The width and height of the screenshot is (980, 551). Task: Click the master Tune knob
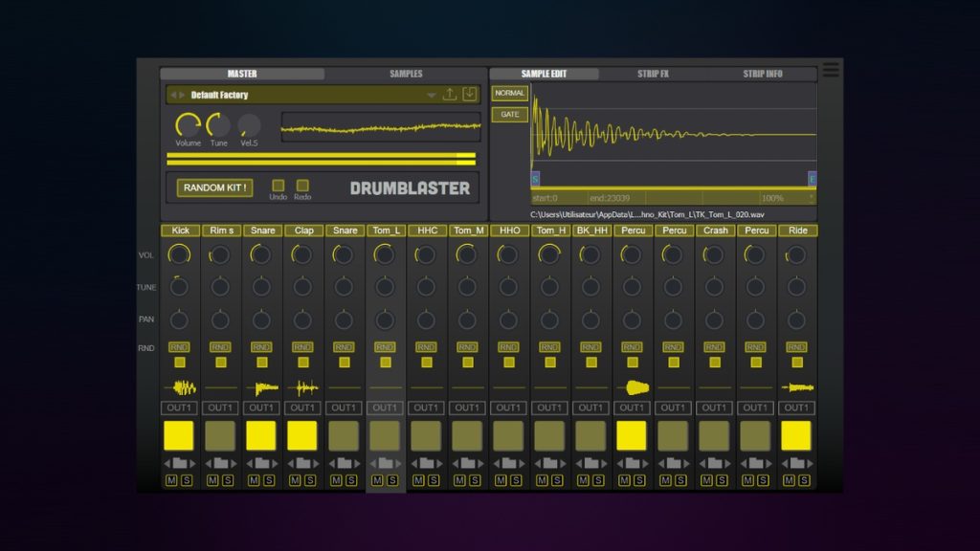[218, 125]
